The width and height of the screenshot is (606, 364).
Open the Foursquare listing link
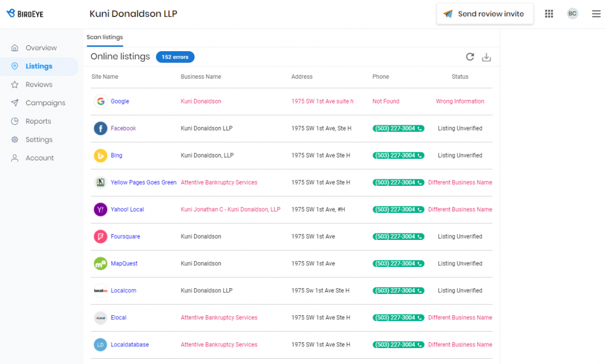pos(125,236)
